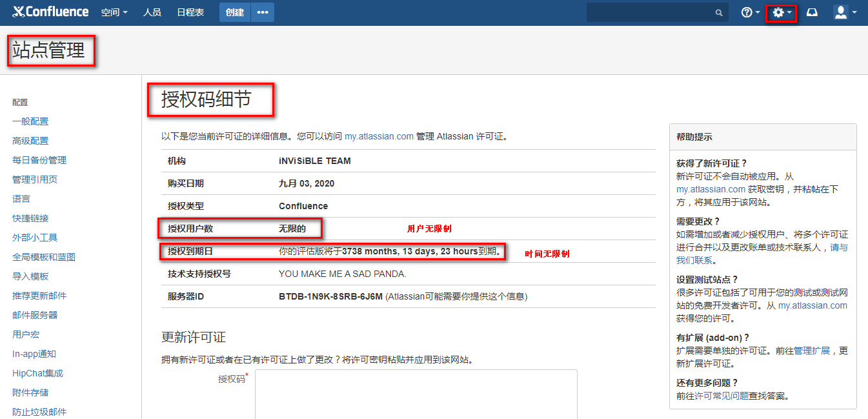Viewport: 868px width, 419px height.
Task: Expand the 空间 dropdown menu
Action: [114, 12]
